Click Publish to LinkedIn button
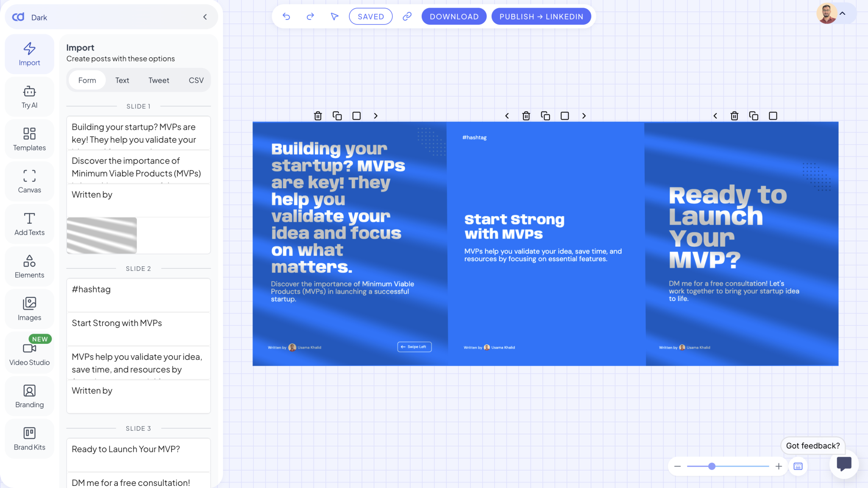The image size is (868, 488). [x=541, y=17]
